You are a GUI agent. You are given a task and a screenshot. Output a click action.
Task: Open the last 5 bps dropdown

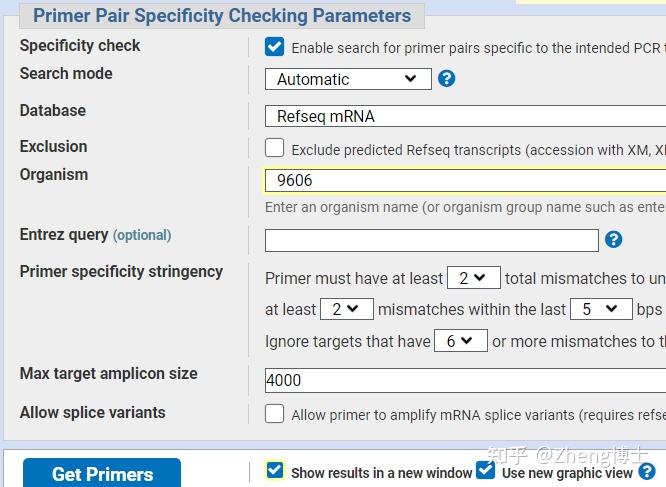point(600,309)
